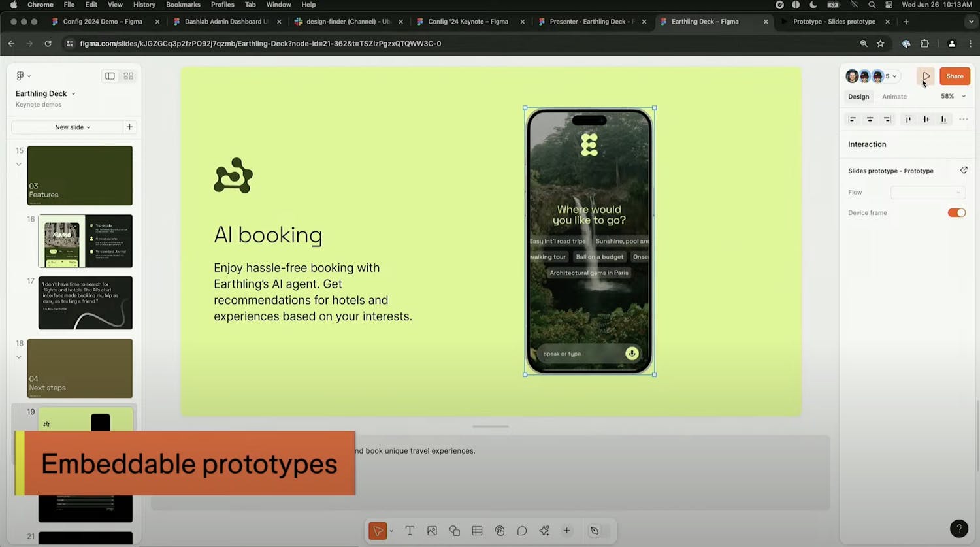Select slide 17 thumbnail with quote
This screenshot has height=547, width=980.
pyautogui.click(x=85, y=303)
